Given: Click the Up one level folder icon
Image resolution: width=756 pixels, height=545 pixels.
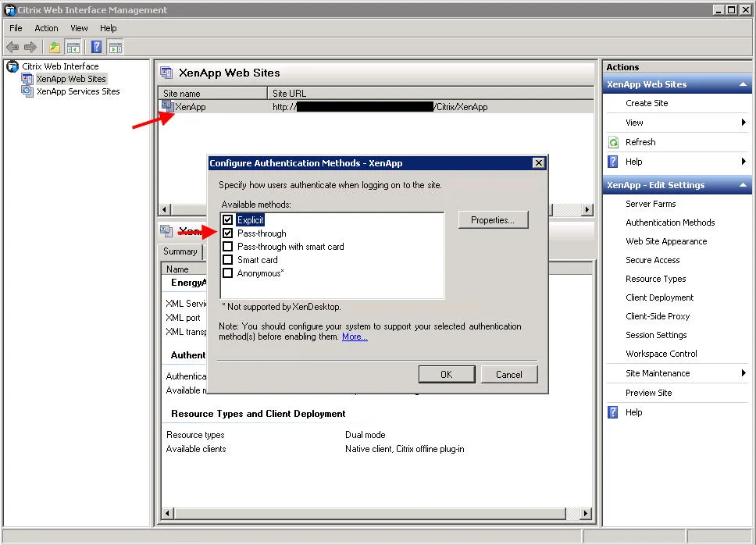Looking at the screenshot, I should coord(55,47).
